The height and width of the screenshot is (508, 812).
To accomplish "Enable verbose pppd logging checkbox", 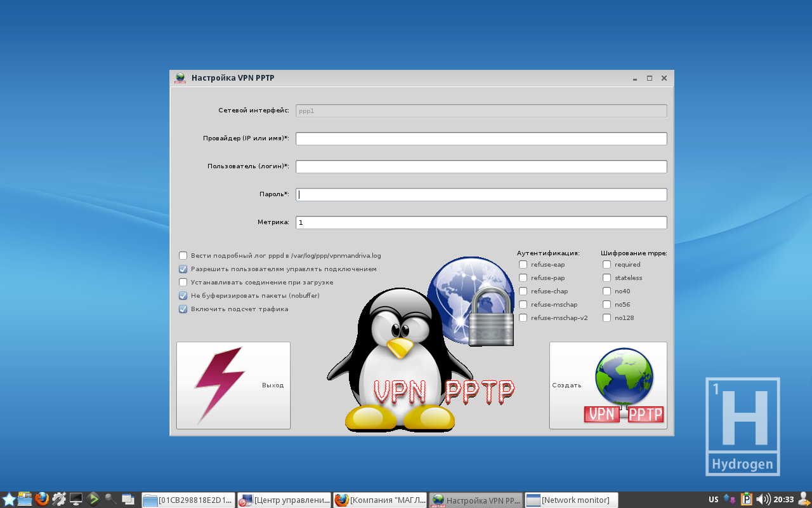I will pyautogui.click(x=183, y=256).
